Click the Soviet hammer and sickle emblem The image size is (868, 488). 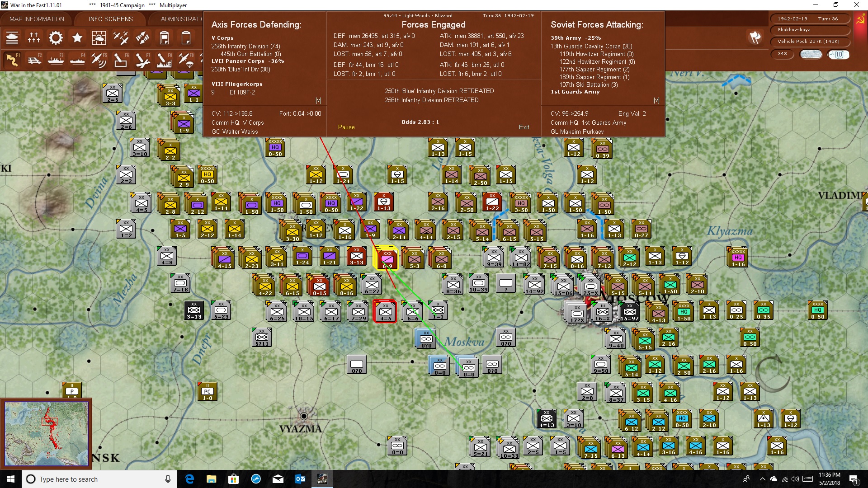[x=861, y=19]
